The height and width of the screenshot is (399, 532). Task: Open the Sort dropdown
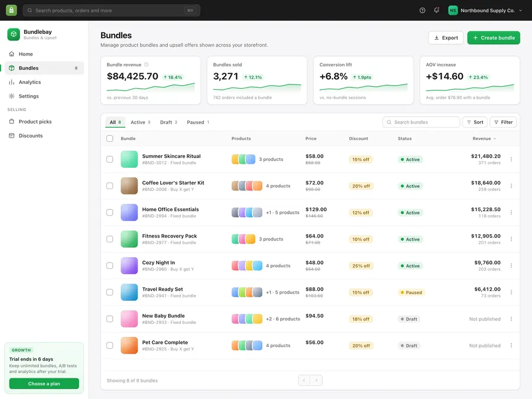[x=475, y=122]
